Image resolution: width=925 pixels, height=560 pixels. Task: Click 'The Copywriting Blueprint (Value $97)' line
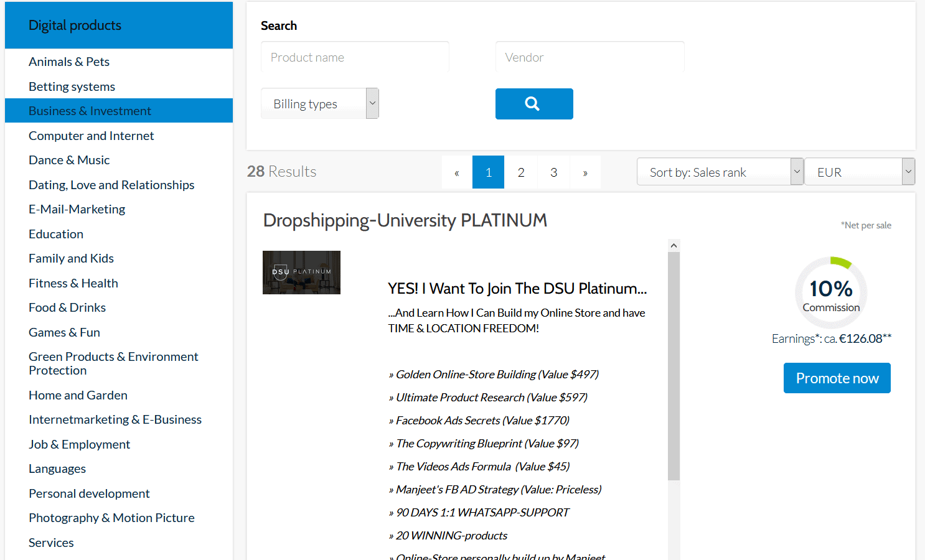point(484,444)
